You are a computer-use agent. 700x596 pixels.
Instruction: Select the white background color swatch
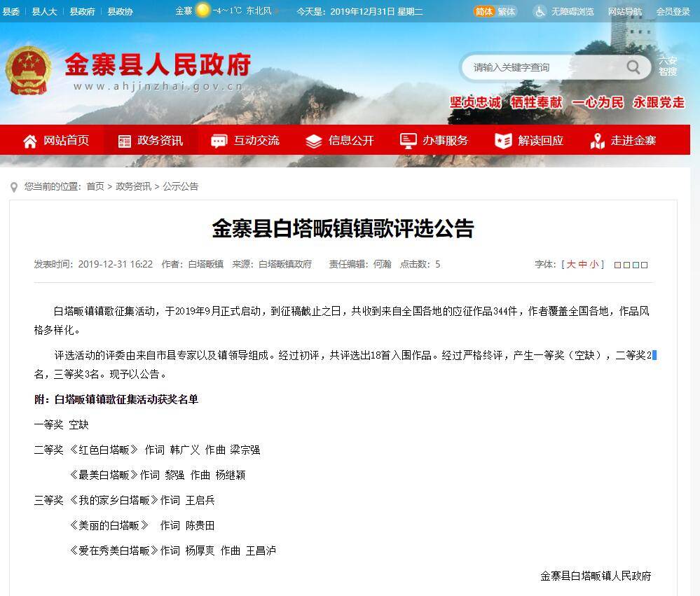pyautogui.click(x=644, y=265)
